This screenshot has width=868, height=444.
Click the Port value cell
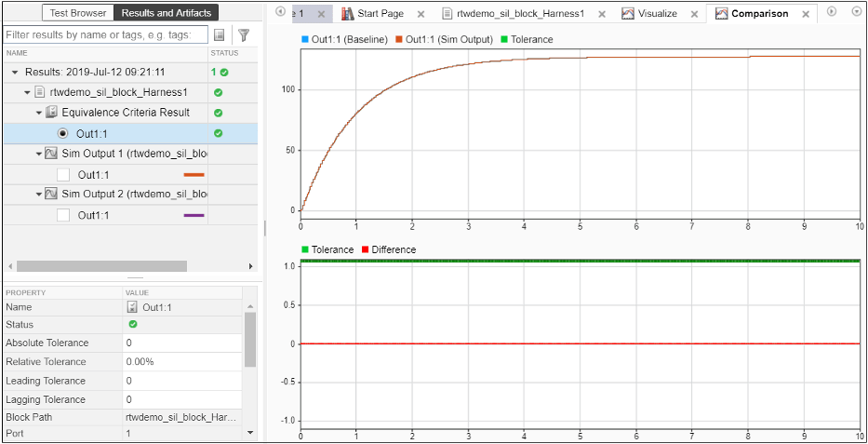[x=182, y=434]
